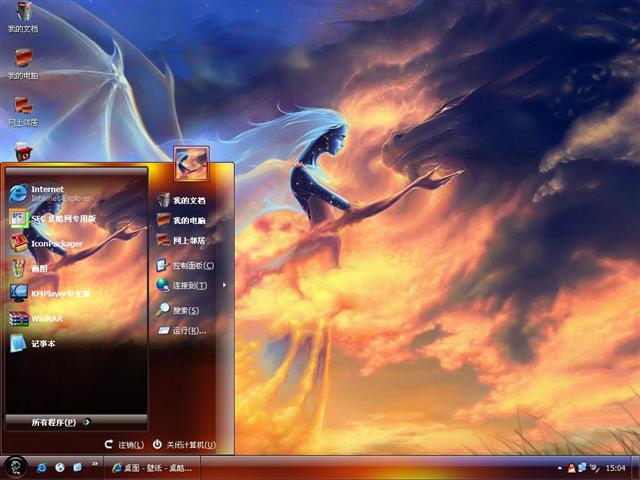640x480 pixels.
Task: Launch 画图 paint program
Action: [77, 268]
